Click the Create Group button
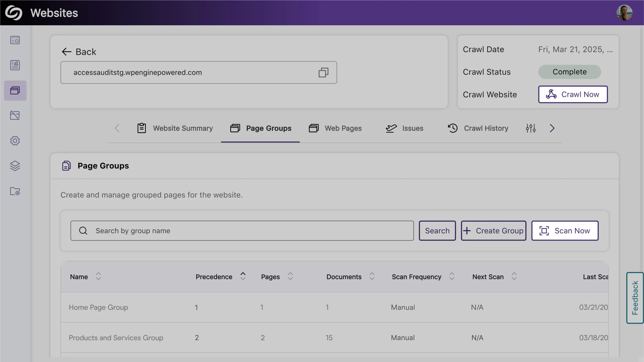The height and width of the screenshot is (362, 644). pyautogui.click(x=493, y=231)
